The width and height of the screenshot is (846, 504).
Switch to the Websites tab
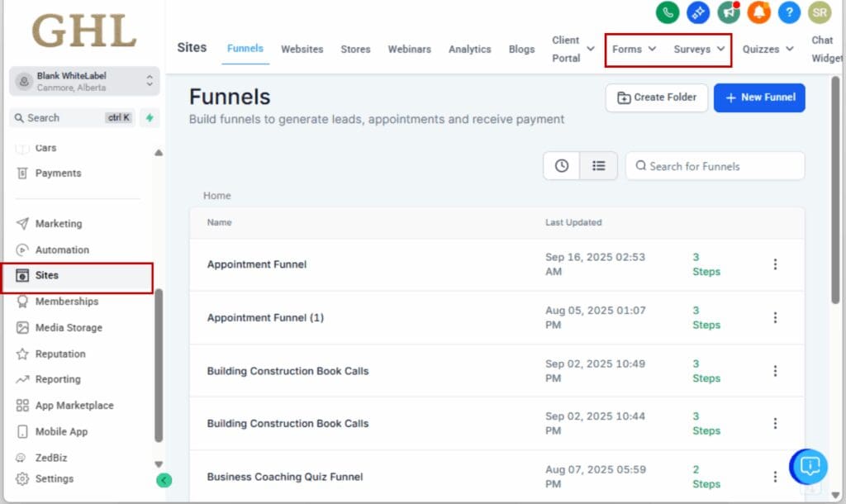coord(302,49)
